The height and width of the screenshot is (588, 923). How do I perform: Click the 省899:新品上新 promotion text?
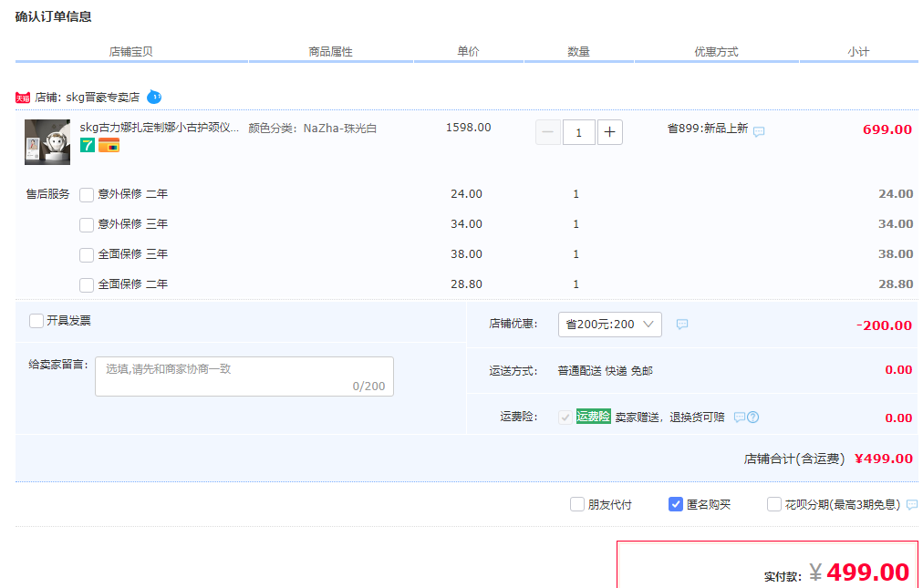708,129
